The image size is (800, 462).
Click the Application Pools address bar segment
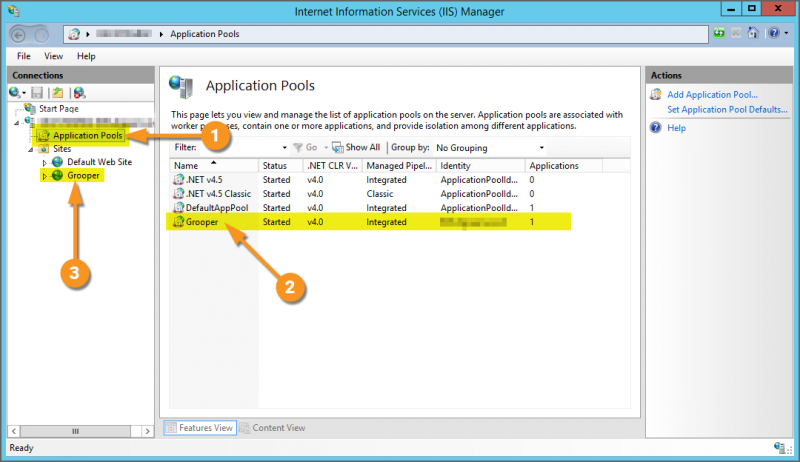click(205, 34)
